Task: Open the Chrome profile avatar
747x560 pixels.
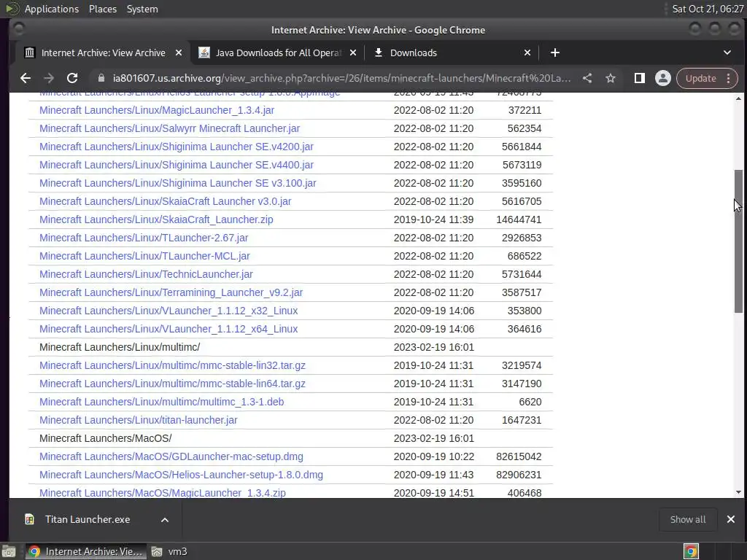Action: (x=662, y=78)
